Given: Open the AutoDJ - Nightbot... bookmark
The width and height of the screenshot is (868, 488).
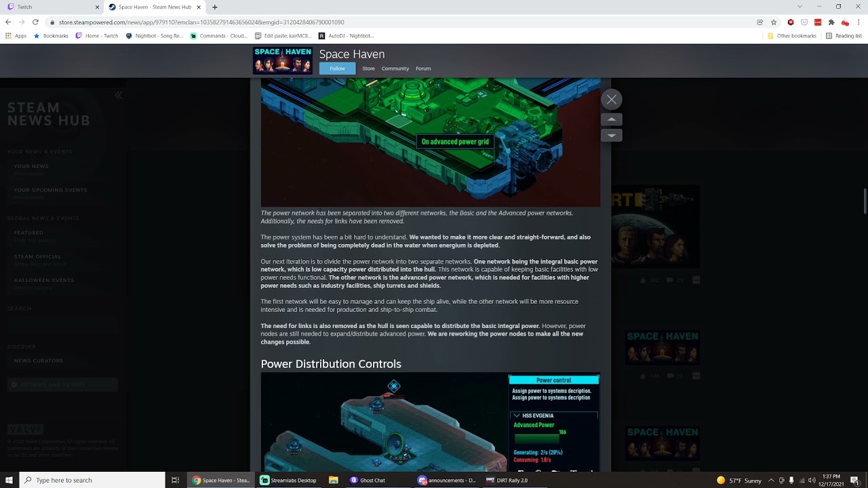Looking at the screenshot, I should click(x=346, y=36).
